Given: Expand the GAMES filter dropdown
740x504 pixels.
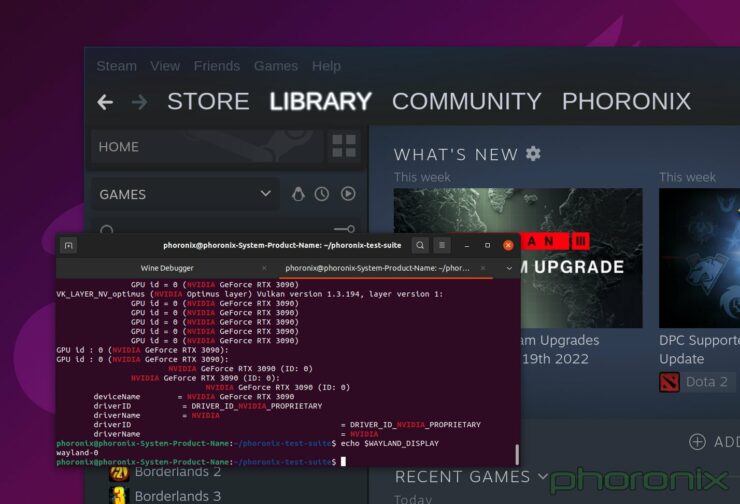Looking at the screenshot, I should click(x=185, y=194).
